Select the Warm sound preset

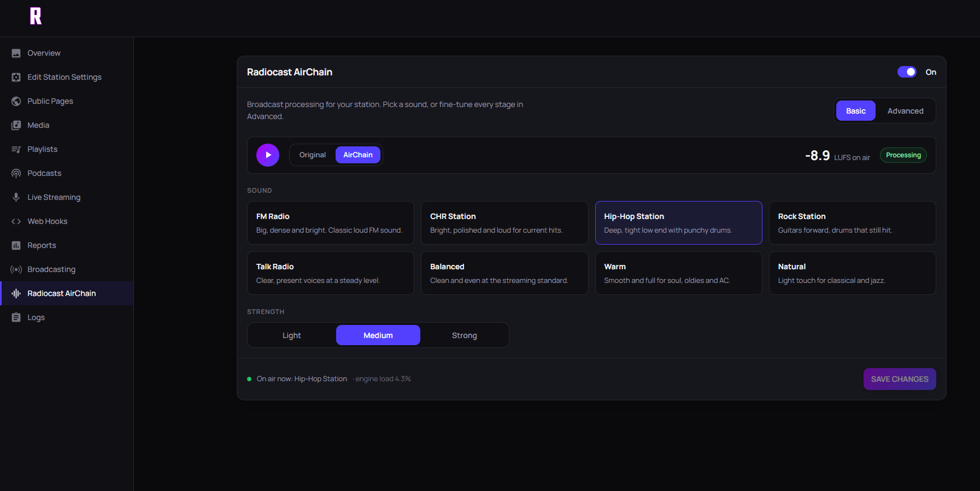coord(678,273)
